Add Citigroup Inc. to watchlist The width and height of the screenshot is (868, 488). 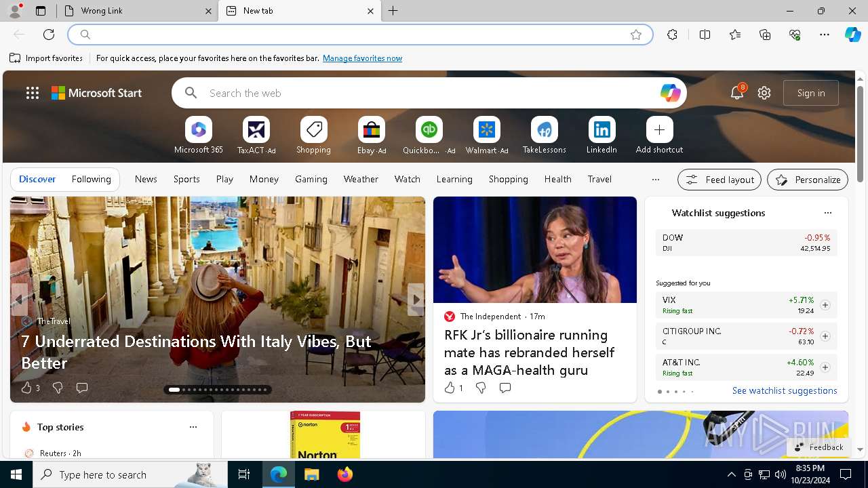(x=825, y=336)
